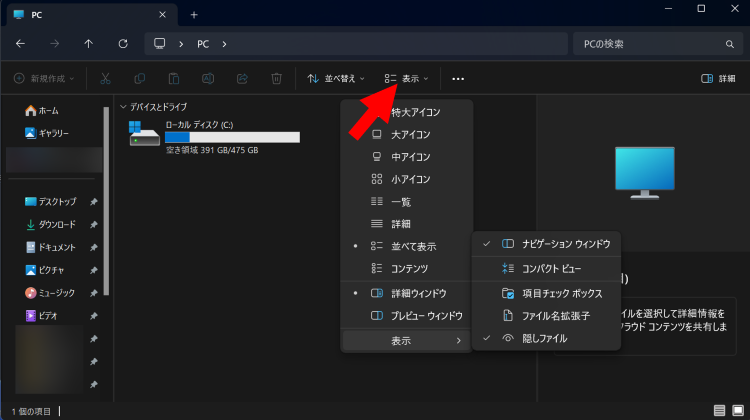750x420 pixels.
Task: Expand chevron after PC in address bar
Action: [x=224, y=44]
